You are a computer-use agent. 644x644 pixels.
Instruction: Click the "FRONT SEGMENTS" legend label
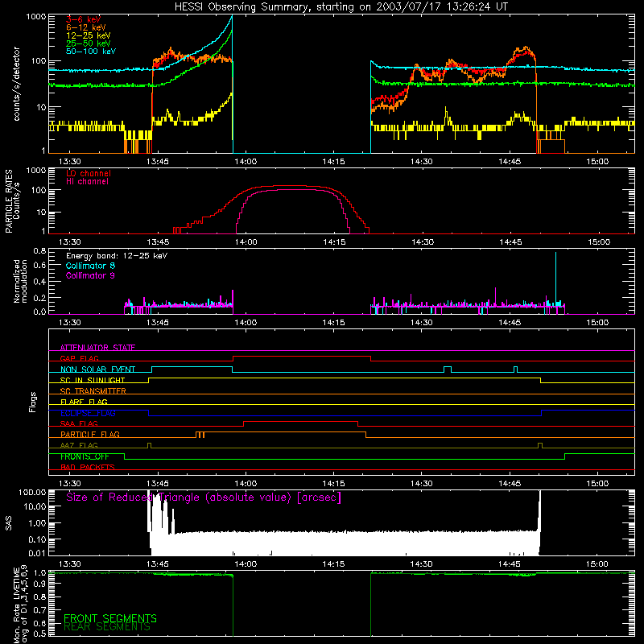coord(110,618)
